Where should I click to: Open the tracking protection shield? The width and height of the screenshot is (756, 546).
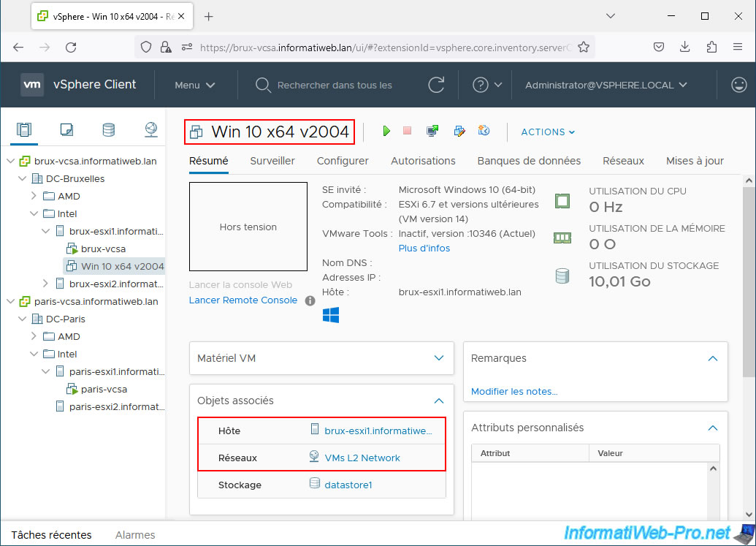coord(145,48)
